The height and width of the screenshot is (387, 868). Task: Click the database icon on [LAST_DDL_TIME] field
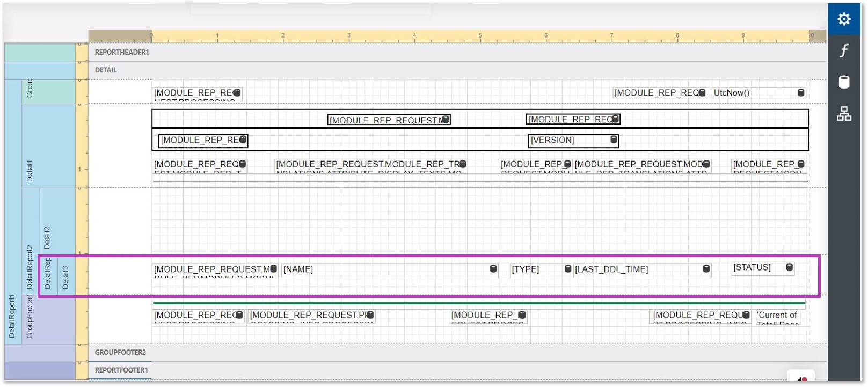pyautogui.click(x=706, y=269)
